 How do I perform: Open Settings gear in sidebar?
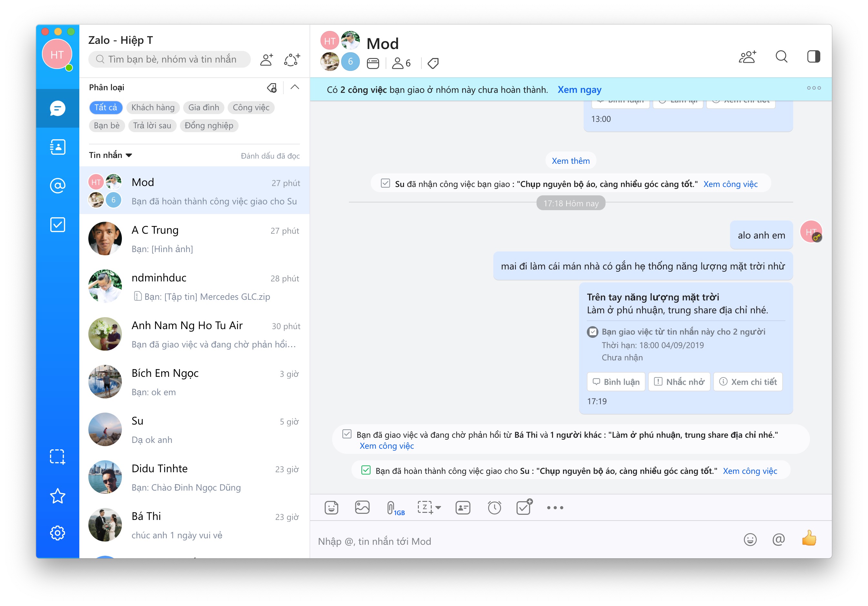click(x=57, y=533)
